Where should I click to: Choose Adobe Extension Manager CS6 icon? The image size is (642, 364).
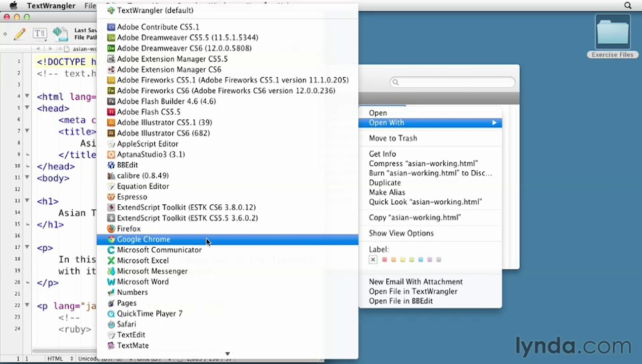pos(111,69)
